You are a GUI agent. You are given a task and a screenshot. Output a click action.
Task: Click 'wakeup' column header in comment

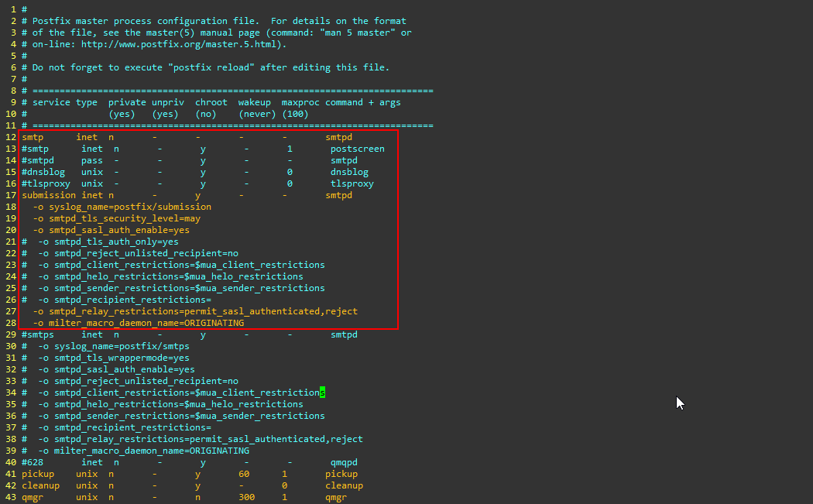[255, 102]
